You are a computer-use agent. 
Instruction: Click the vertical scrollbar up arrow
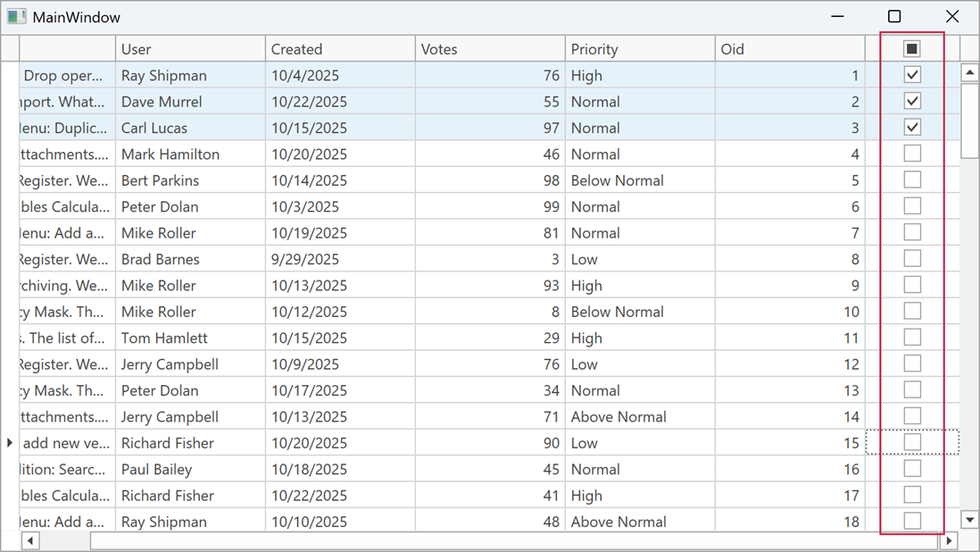(969, 72)
